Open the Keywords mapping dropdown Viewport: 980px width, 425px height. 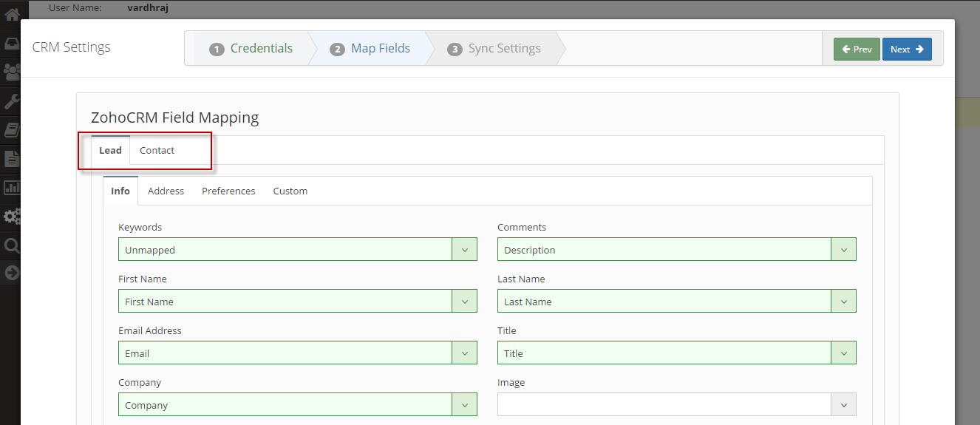point(298,250)
